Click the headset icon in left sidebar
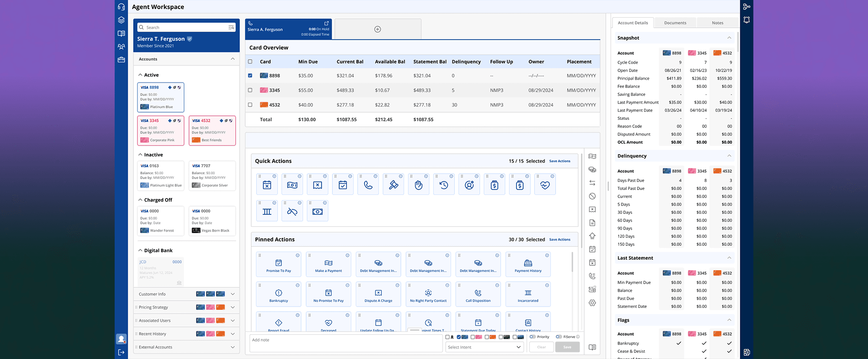The width and height of the screenshot is (868, 359). point(121,7)
